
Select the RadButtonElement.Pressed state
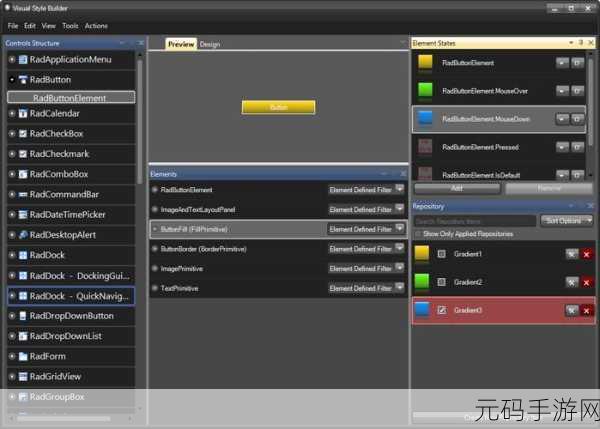[x=499, y=147]
